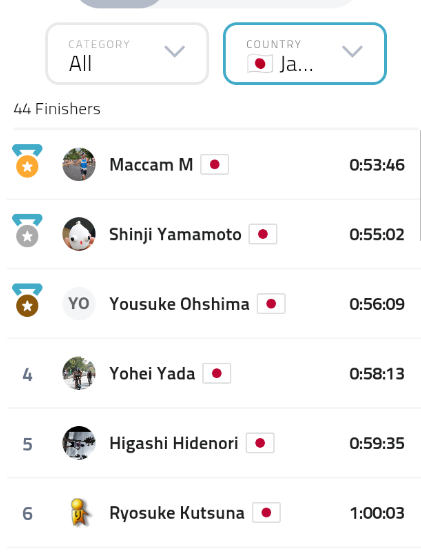421x553 pixels.
Task: Click Yousuke Ohshima's 0:56:09 time
Action: (x=377, y=304)
